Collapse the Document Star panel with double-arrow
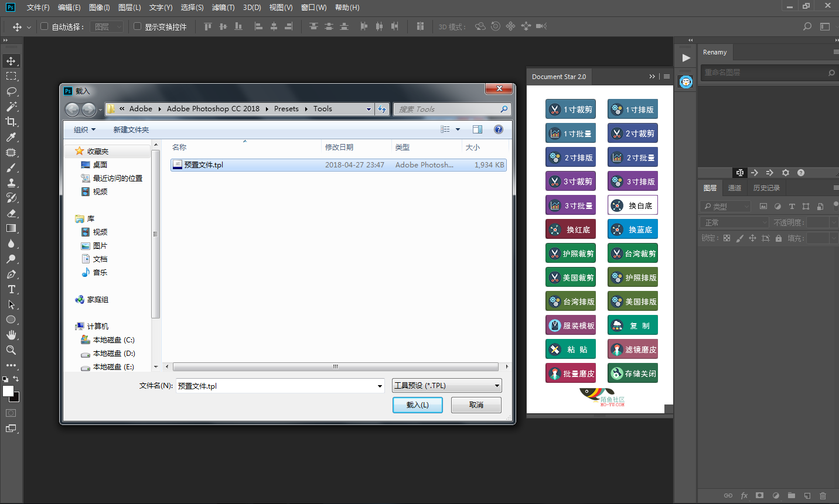This screenshot has height=504, width=839. pyautogui.click(x=652, y=77)
